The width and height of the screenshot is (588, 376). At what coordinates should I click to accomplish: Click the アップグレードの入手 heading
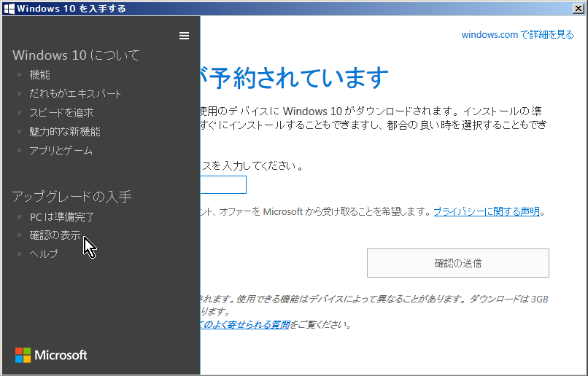(71, 196)
